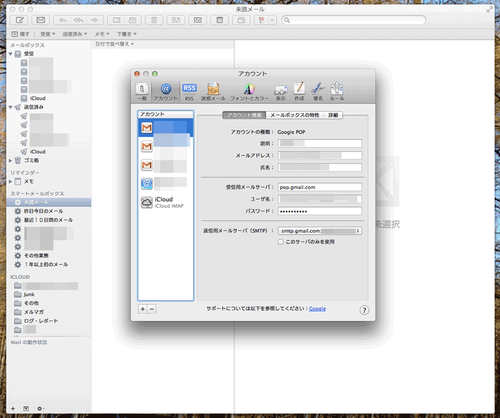The height and width of the screenshot is (418, 500).
Task: Click the ユーザ名 user name field
Action: click(320, 199)
